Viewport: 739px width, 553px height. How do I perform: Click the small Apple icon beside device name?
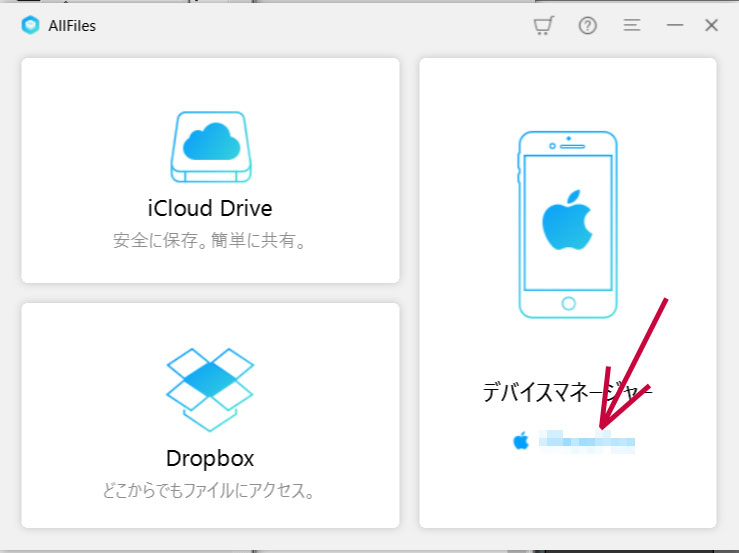point(521,441)
